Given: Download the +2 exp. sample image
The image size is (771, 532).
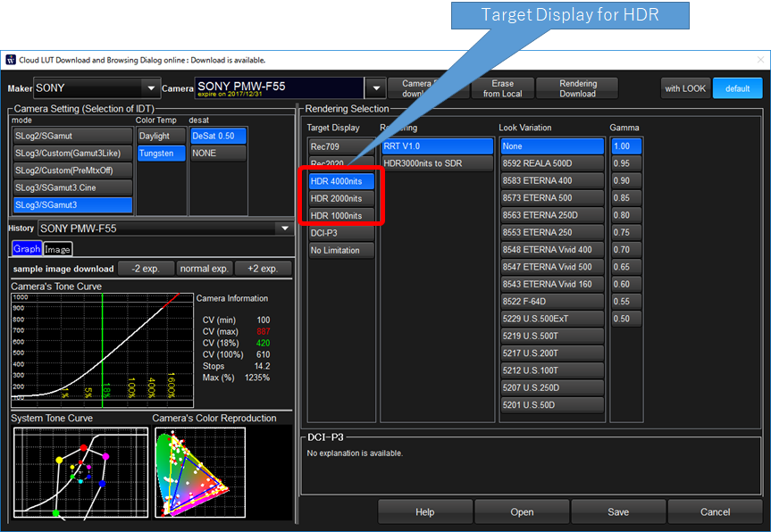Looking at the screenshot, I should click(263, 269).
